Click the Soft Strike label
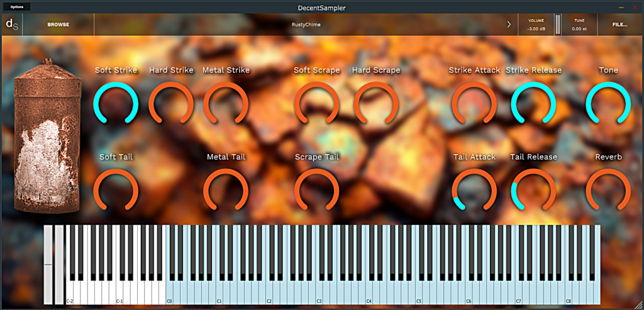The height and width of the screenshot is (310, 644). click(x=116, y=70)
